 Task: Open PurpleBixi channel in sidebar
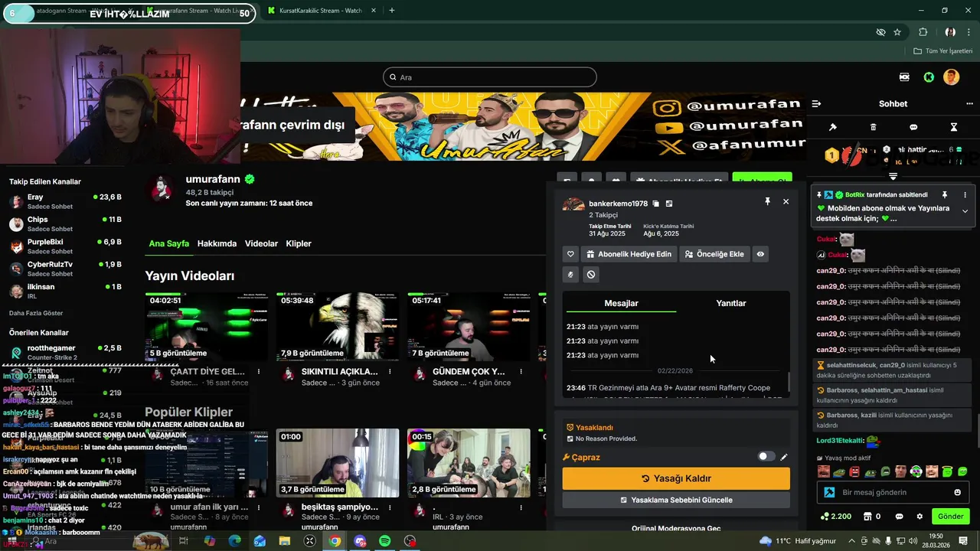(65, 246)
